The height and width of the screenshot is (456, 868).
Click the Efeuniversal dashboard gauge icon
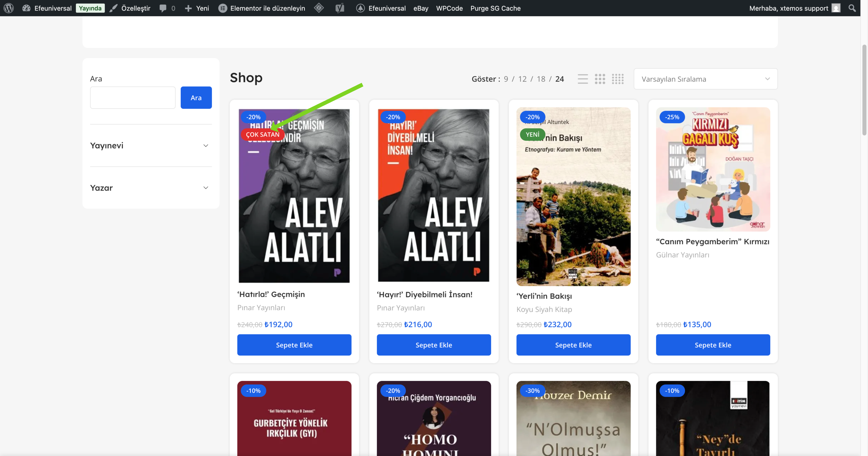click(x=26, y=8)
